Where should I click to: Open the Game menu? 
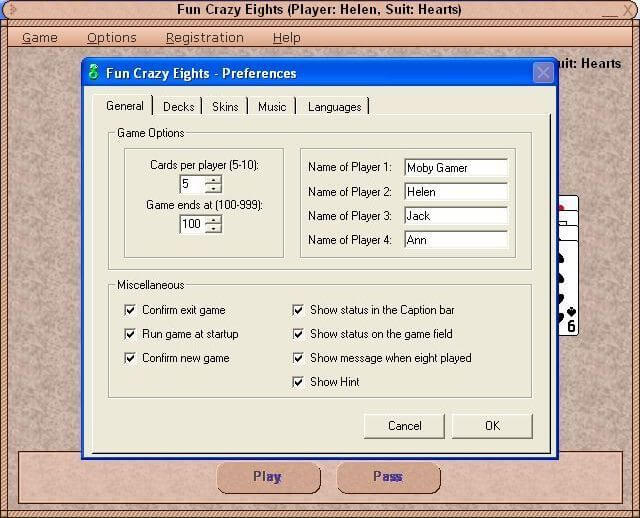40,38
